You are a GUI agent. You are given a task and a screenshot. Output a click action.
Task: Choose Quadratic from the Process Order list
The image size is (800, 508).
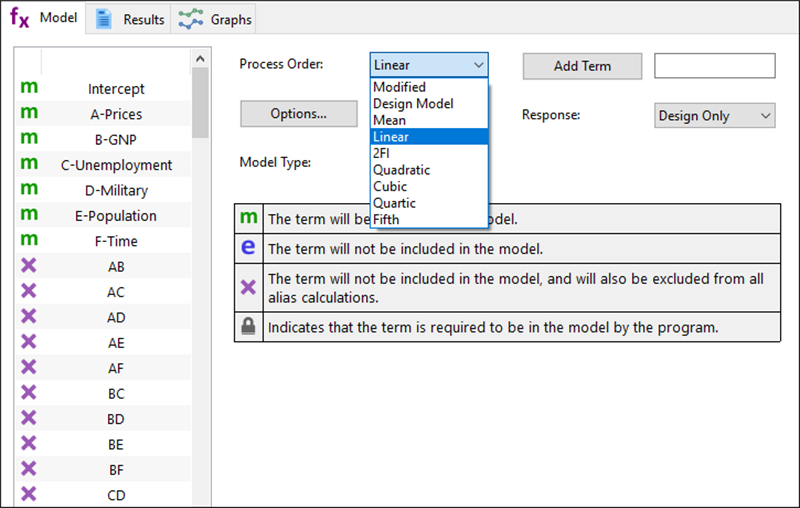tap(401, 170)
